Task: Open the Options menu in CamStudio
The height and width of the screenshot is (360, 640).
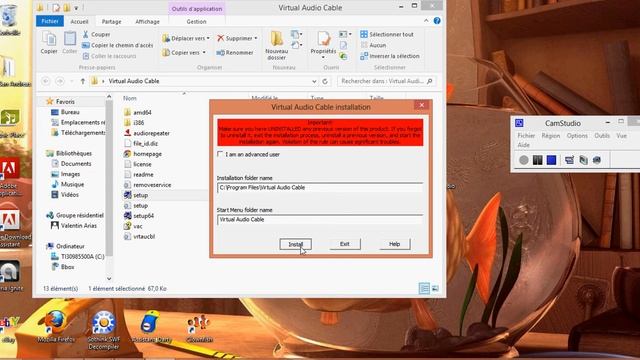Action: (x=577, y=136)
